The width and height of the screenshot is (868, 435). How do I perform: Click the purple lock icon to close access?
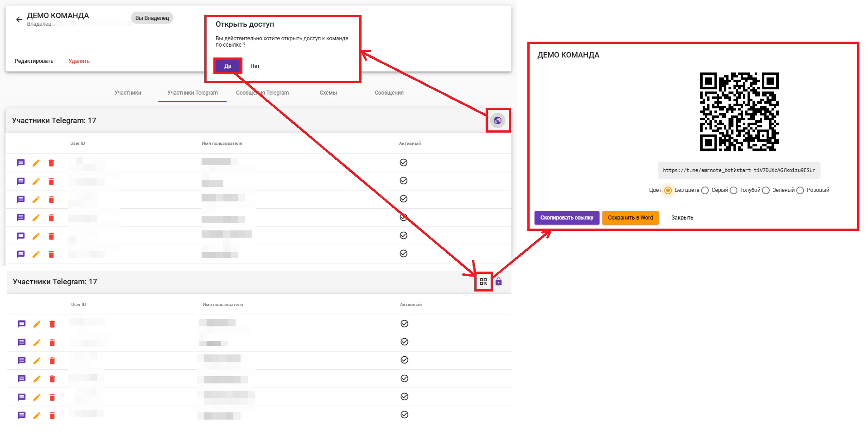pos(498,282)
